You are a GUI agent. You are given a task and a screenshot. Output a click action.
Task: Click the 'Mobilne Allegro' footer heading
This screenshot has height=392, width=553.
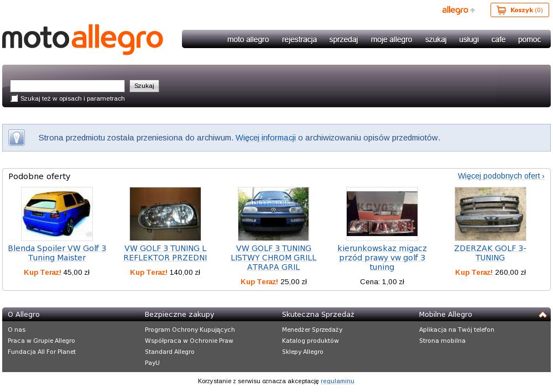click(445, 315)
